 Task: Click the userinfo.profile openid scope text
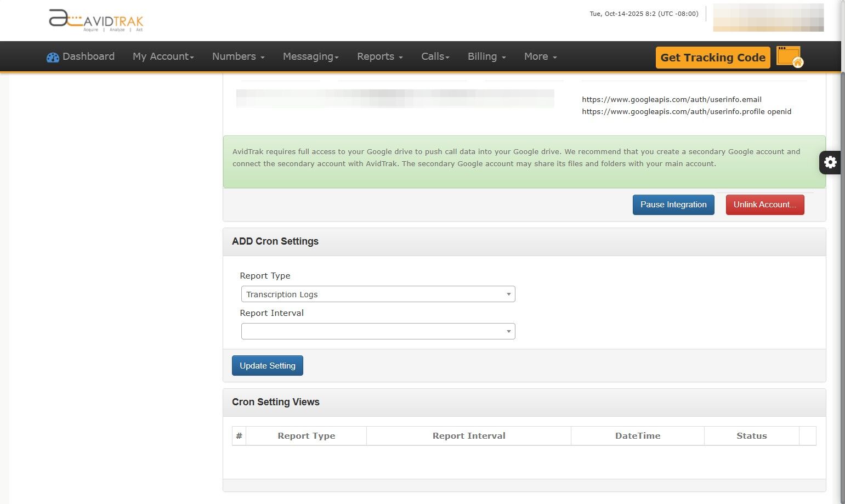click(687, 111)
